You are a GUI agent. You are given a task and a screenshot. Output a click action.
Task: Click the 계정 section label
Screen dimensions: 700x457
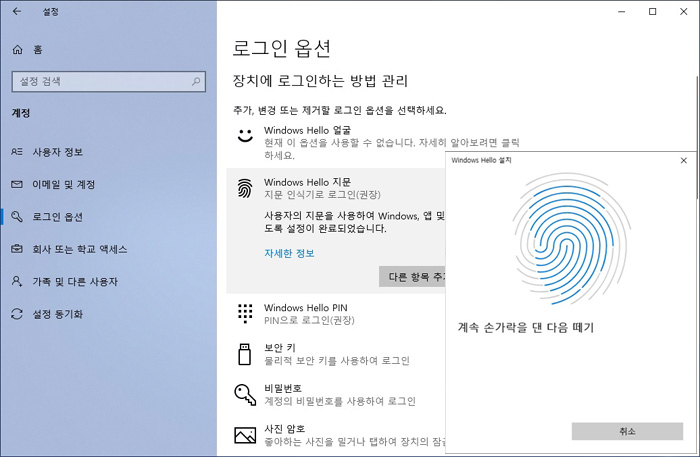point(21,113)
